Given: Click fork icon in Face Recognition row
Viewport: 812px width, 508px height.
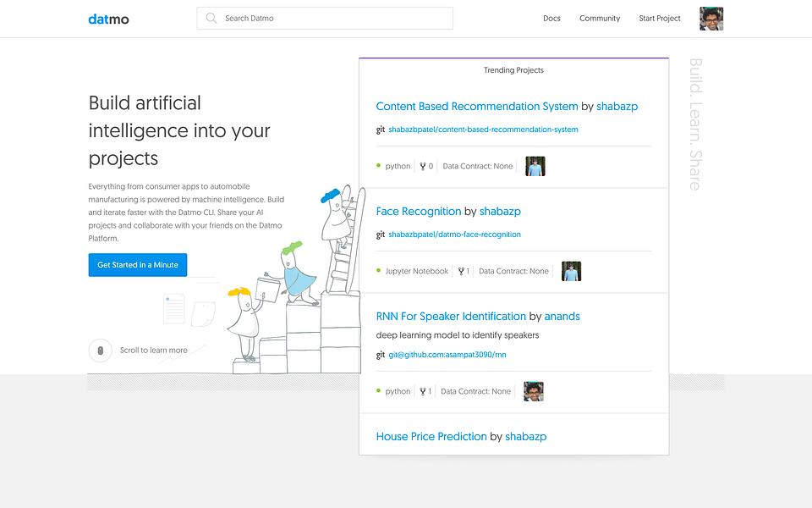Looking at the screenshot, I should (461, 272).
